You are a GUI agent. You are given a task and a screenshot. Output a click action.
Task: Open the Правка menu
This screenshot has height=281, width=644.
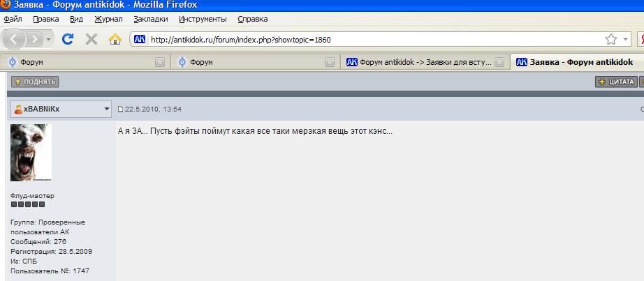tap(45, 19)
